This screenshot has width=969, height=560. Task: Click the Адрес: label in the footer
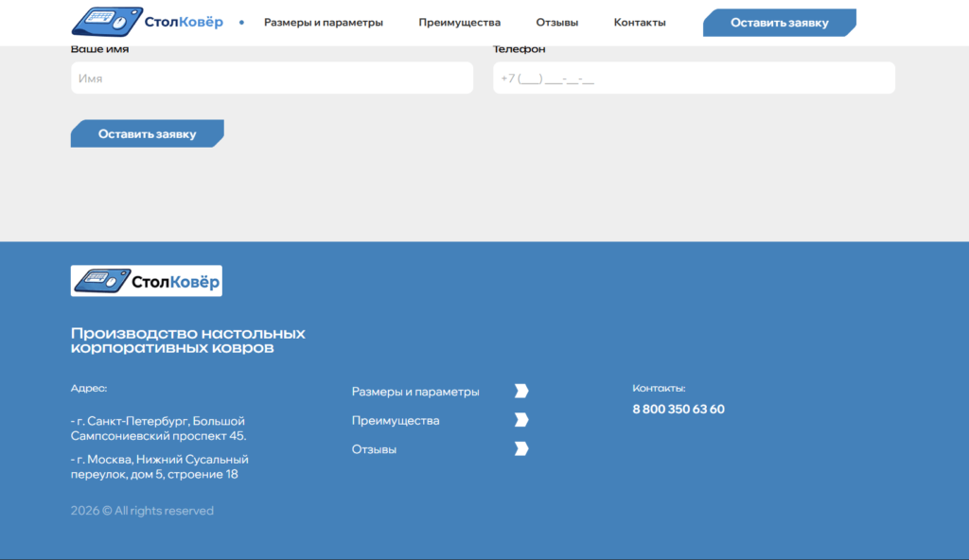88,388
